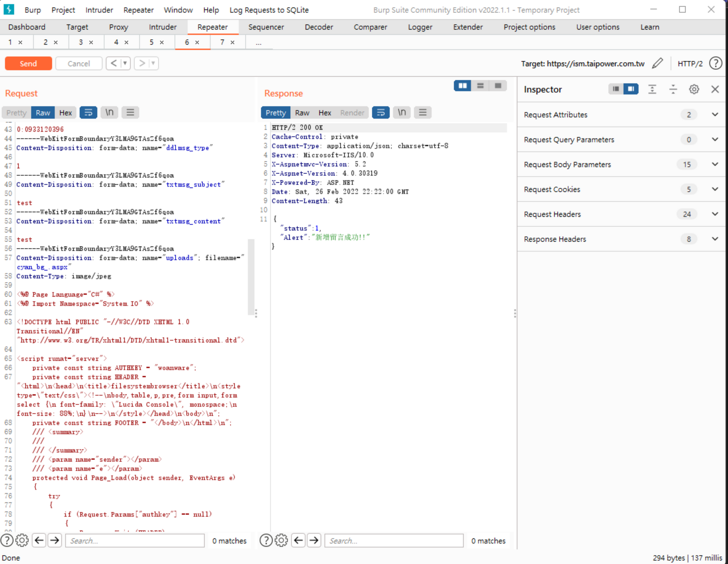Click splitter handle between request and response
This screenshot has height=564, width=728.
point(256,313)
